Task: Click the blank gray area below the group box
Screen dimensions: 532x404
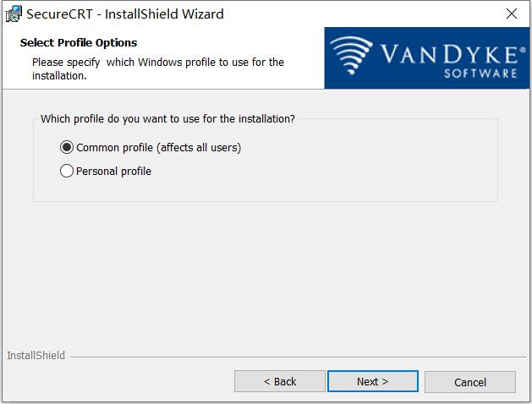Action: pos(266,270)
